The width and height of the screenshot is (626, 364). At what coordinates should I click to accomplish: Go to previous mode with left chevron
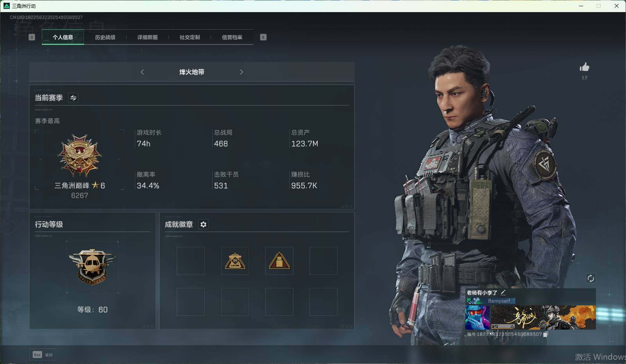tap(142, 72)
